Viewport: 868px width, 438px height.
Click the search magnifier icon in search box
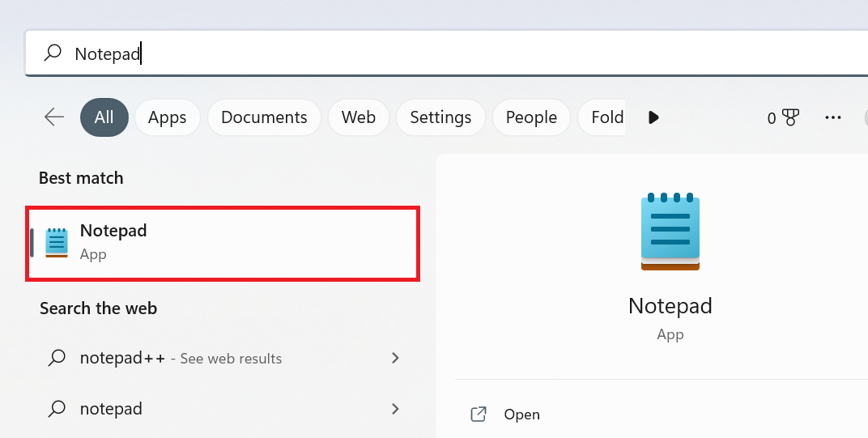point(53,53)
